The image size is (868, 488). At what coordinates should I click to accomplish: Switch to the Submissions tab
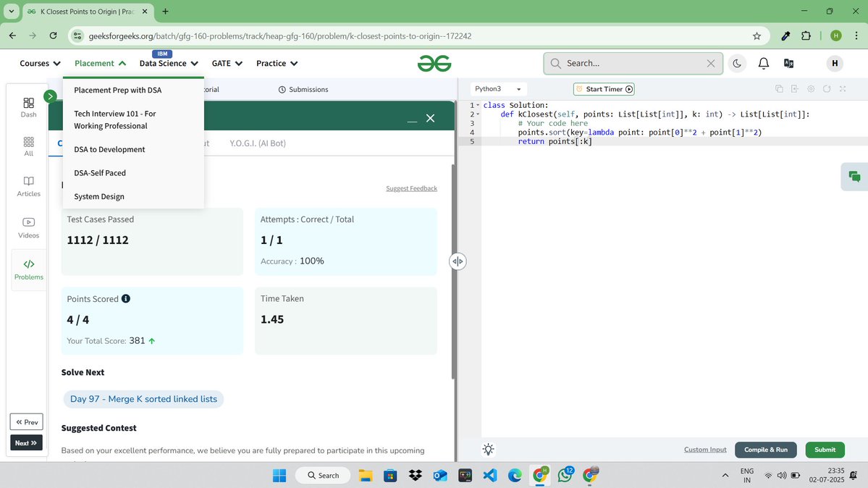point(303,89)
